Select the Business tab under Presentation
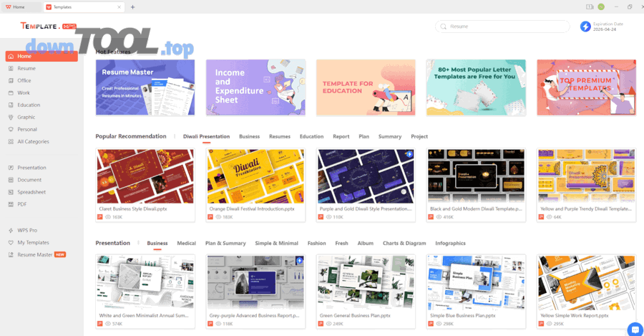644x336 pixels. pos(157,244)
